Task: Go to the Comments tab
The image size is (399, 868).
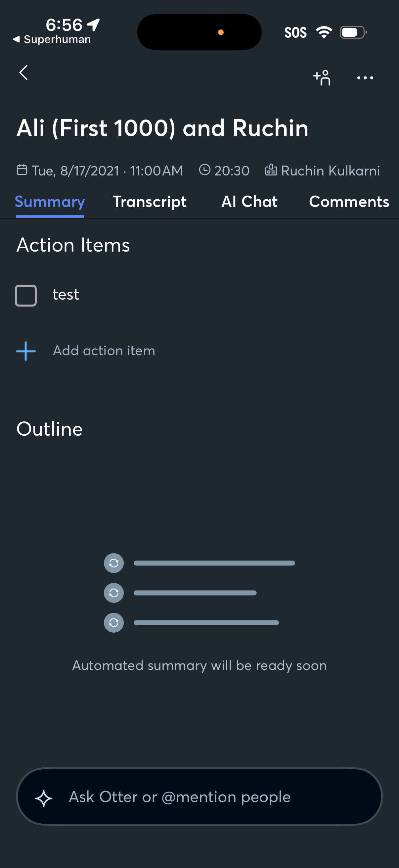Action: tap(349, 202)
